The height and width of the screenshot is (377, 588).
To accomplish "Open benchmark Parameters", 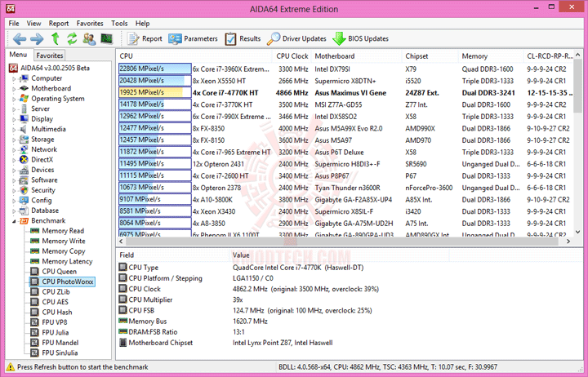I will 193,38.
